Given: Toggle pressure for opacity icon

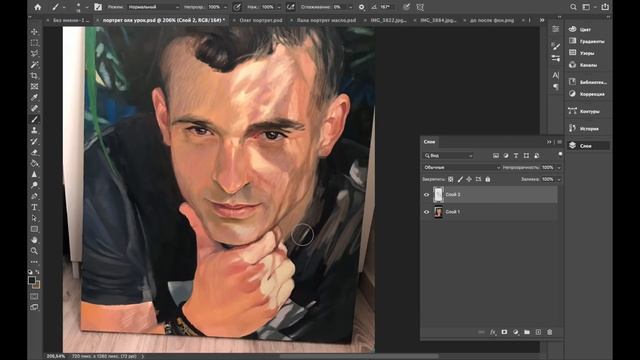Looking at the screenshot, I should coord(237,7).
